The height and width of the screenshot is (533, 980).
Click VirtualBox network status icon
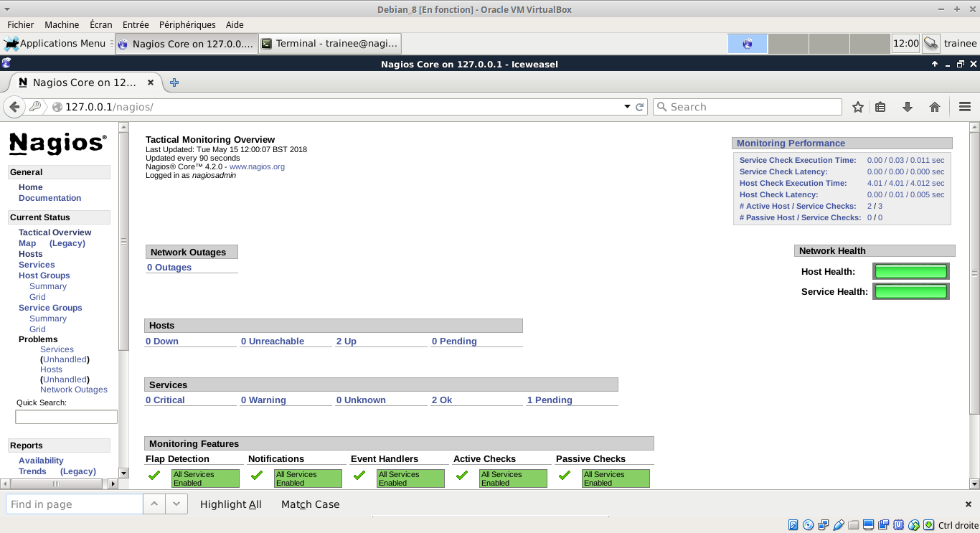click(x=823, y=525)
